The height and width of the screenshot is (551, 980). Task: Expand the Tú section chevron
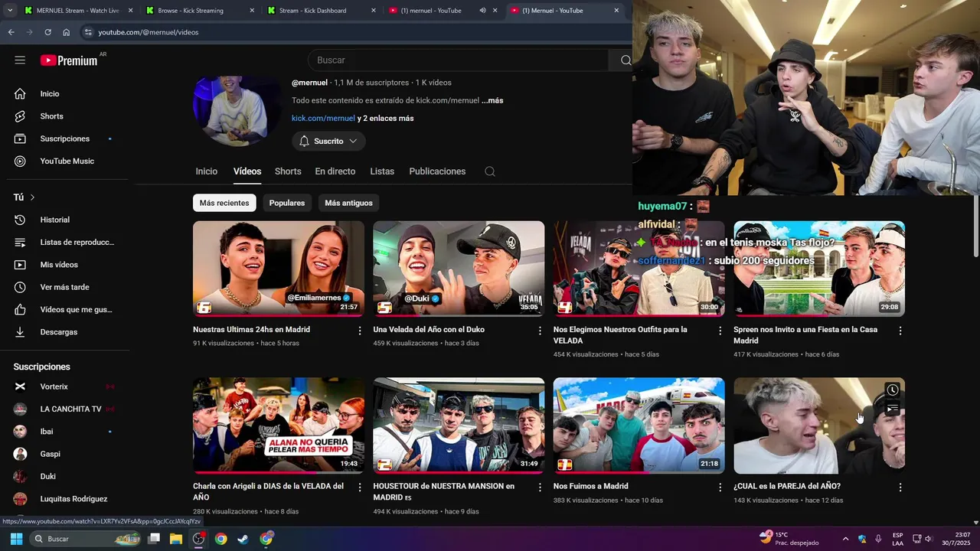32,197
